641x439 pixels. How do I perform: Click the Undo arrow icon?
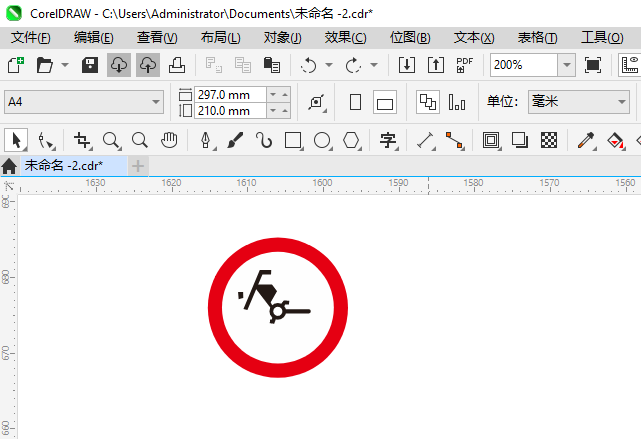tap(309, 65)
